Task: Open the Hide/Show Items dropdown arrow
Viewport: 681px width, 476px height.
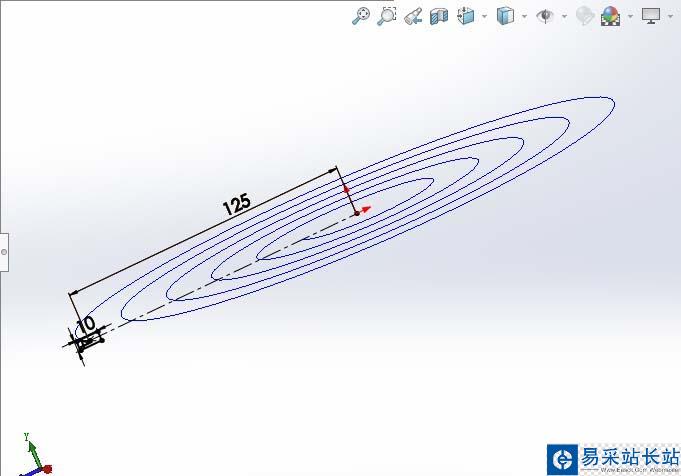Action: [x=563, y=16]
